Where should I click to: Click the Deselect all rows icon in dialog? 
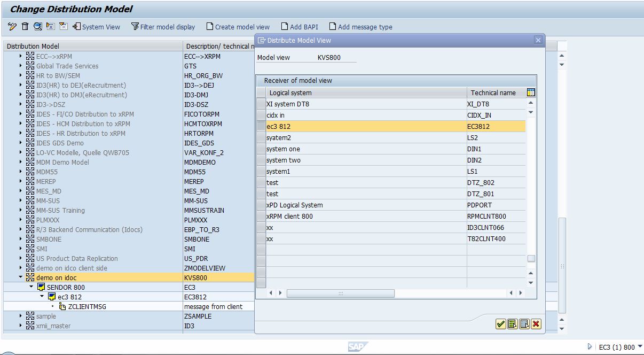pyautogui.click(x=524, y=324)
